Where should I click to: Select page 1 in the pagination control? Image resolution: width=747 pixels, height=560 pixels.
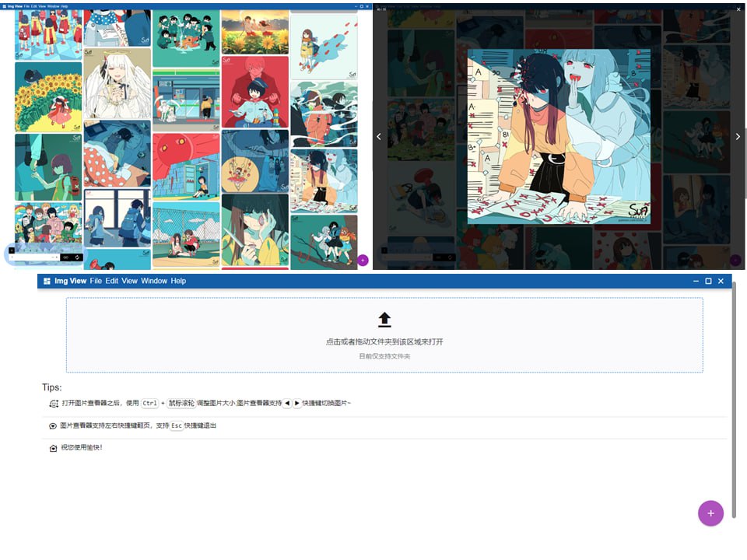tap(11, 250)
